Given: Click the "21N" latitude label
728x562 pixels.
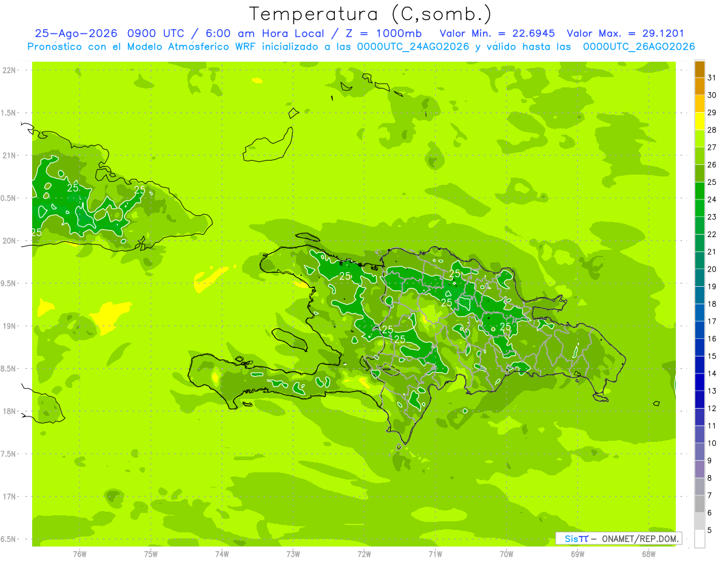Looking at the screenshot, I should pos(9,155).
